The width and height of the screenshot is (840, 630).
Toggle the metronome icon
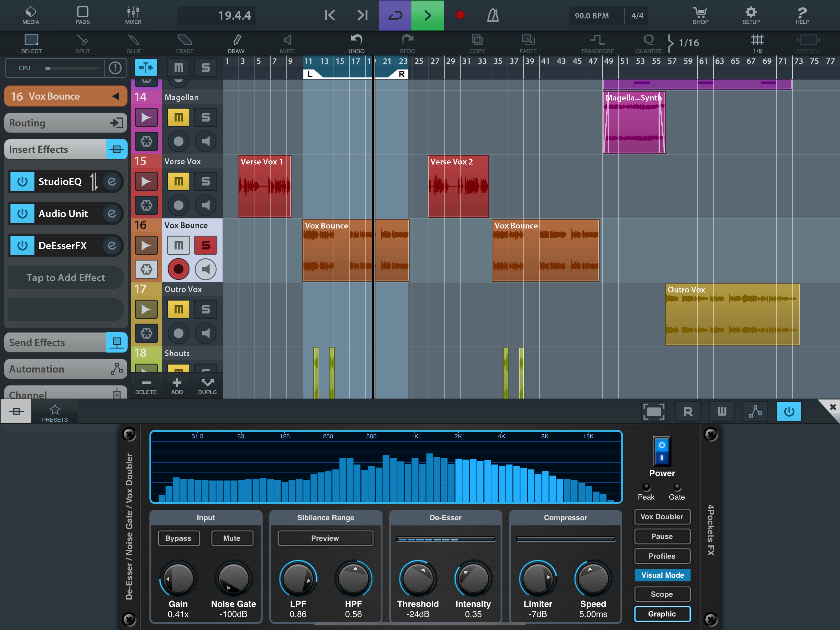[493, 15]
